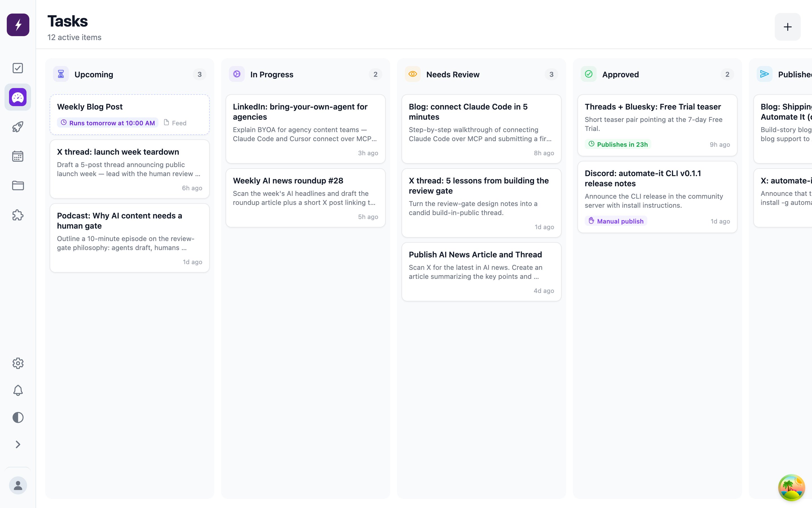Click the plus button to add task

pos(787,27)
